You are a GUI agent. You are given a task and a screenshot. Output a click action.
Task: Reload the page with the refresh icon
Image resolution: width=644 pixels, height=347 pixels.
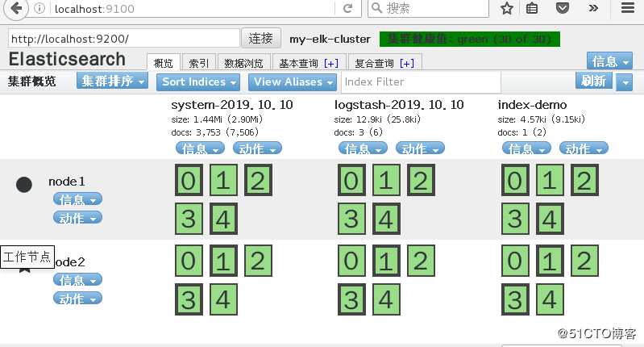[x=347, y=8]
